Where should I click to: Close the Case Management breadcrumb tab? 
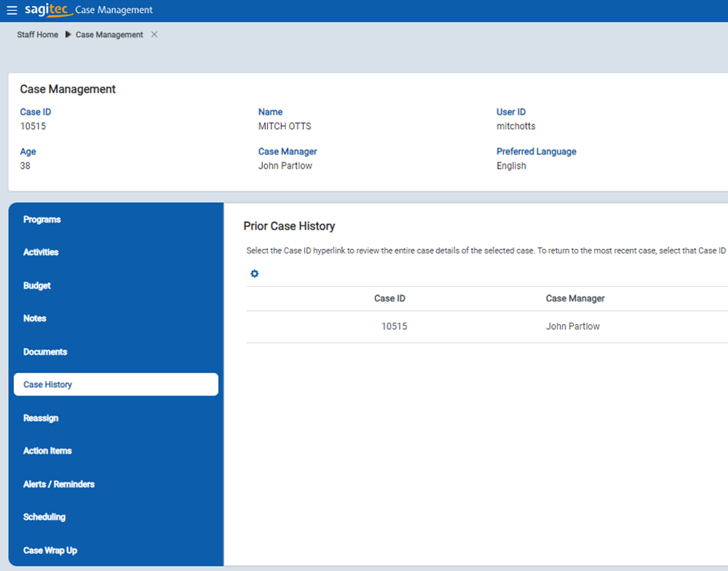(154, 34)
